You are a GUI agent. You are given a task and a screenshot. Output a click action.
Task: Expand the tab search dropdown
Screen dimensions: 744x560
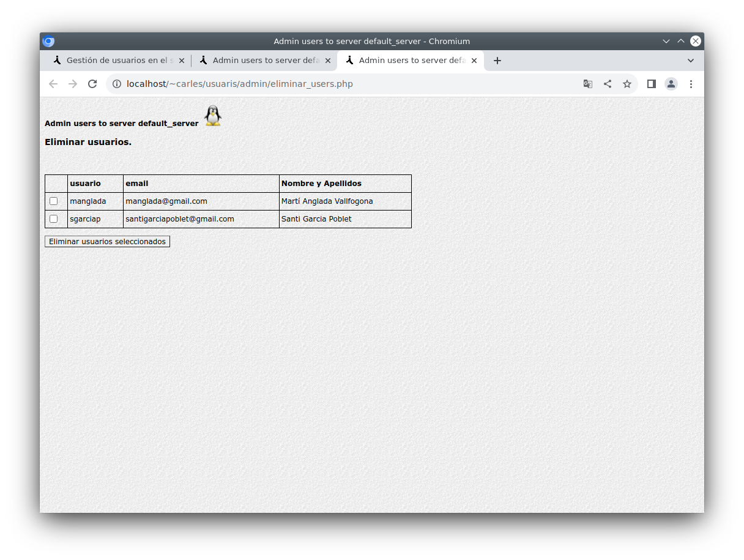[691, 61]
